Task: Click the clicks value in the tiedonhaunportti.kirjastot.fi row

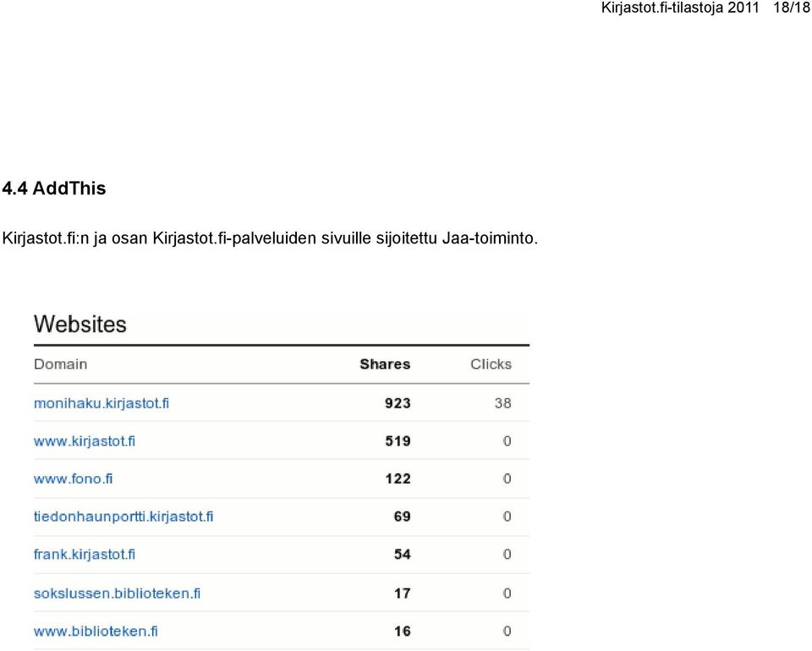Action: tap(507, 517)
